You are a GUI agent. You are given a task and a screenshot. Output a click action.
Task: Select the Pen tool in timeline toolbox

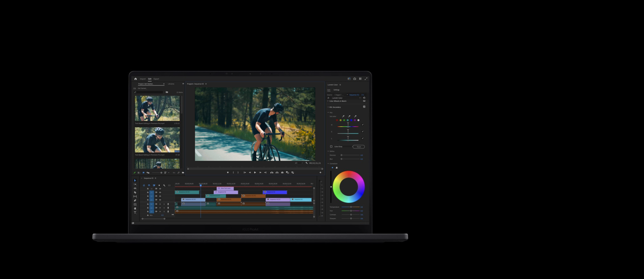pos(135,200)
